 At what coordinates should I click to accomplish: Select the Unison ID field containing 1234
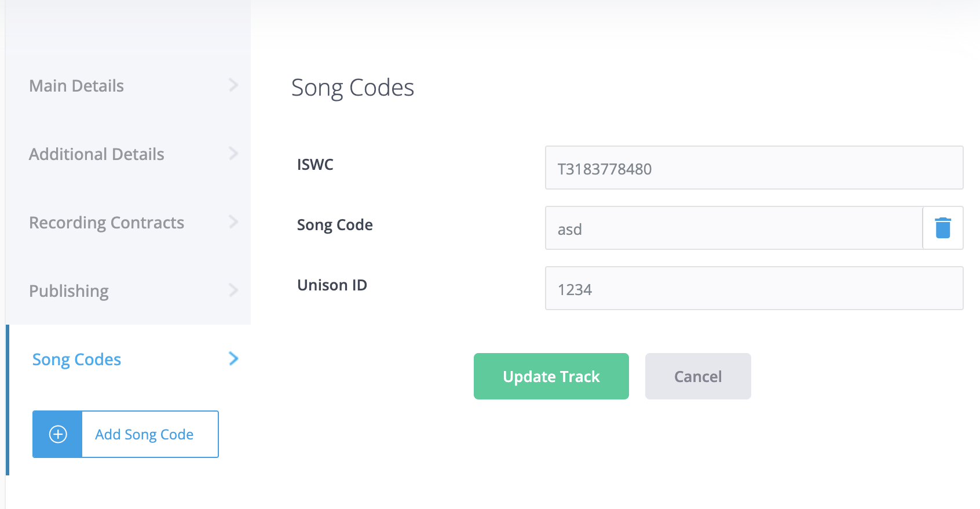(x=754, y=288)
